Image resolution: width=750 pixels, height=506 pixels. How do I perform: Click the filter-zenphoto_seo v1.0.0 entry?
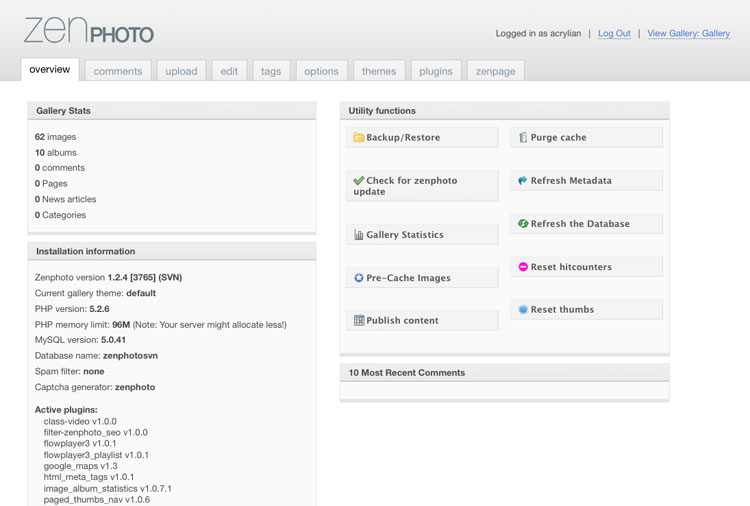pos(96,432)
